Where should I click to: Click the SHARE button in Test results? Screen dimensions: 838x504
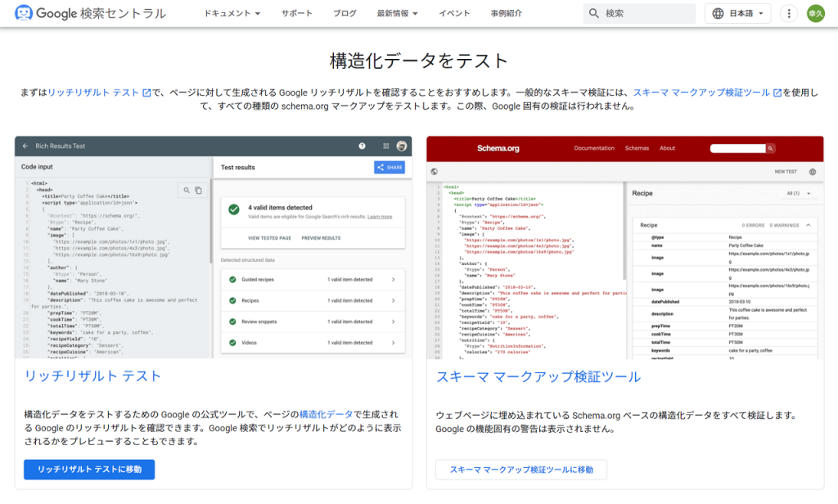point(390,167)
